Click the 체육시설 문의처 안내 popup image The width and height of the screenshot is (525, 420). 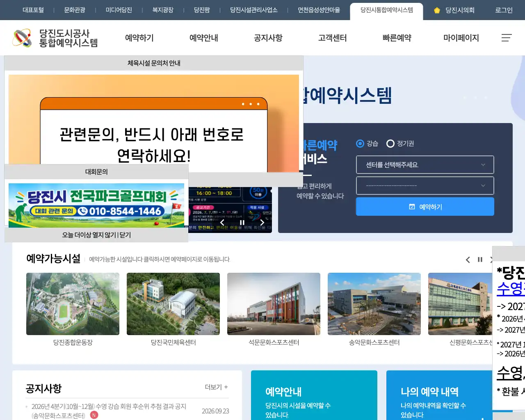coord(154,123)
